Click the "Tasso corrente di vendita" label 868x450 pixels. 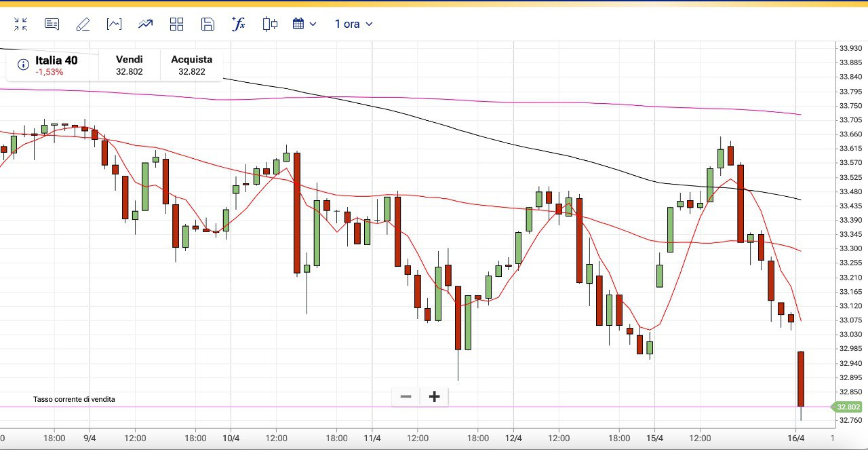tap(74, 399)
